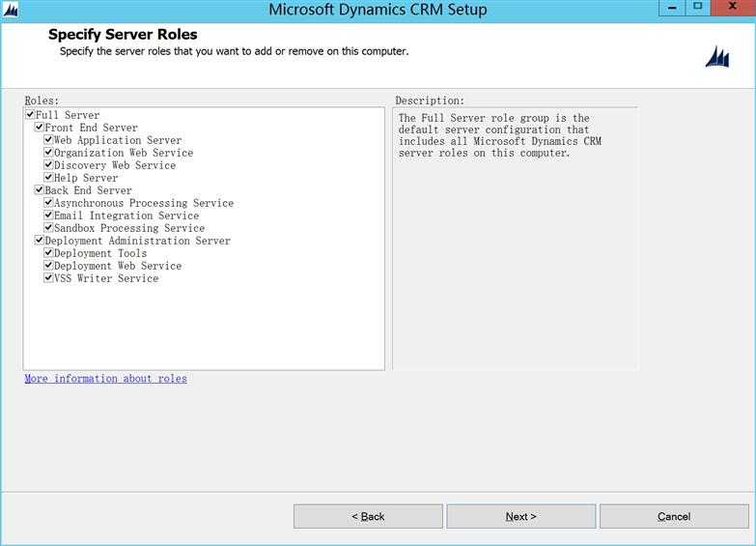The image size is (756, 546).
Task: Toggle the Help Server checkbox
Action: [48, 177]
